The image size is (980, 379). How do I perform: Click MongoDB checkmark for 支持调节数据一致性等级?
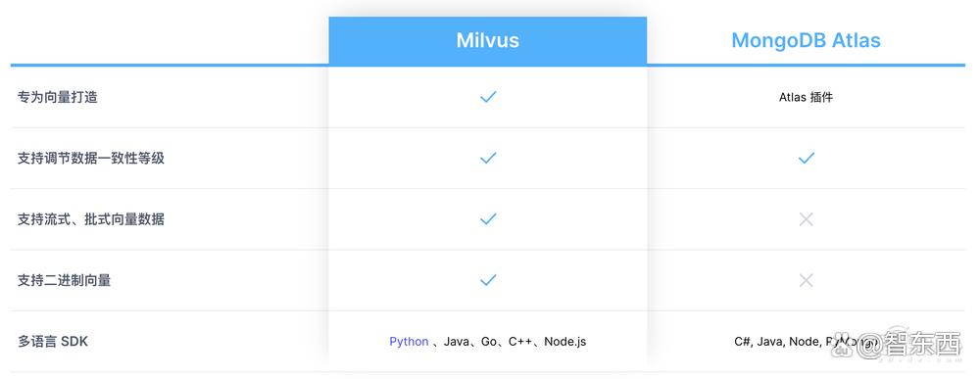pyautogui.click(x=807, y=158)
